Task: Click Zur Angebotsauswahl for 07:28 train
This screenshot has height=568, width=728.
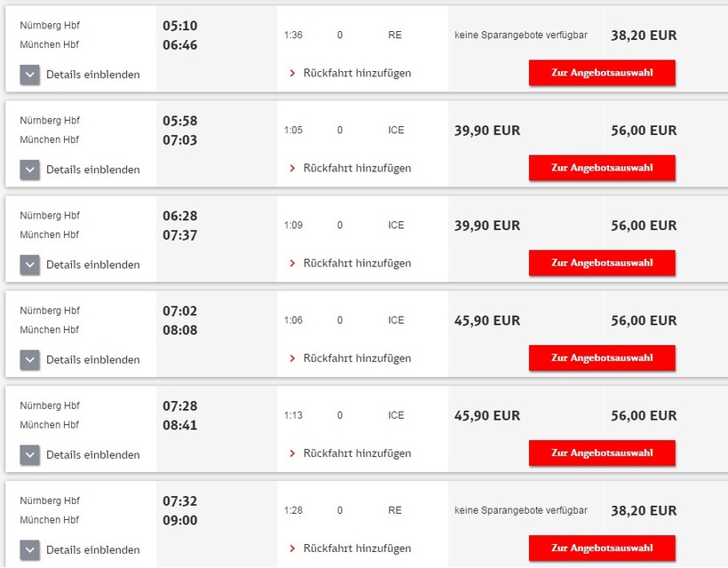Action: tap(602, 453)
